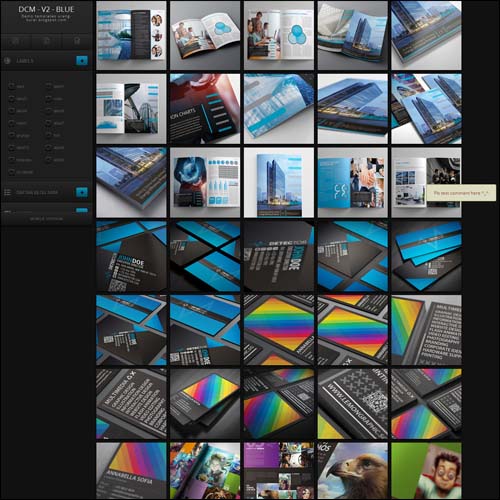
Task: Click the yellow comment tooltip box
Action: pyautogui.click(x=461, y=193)
